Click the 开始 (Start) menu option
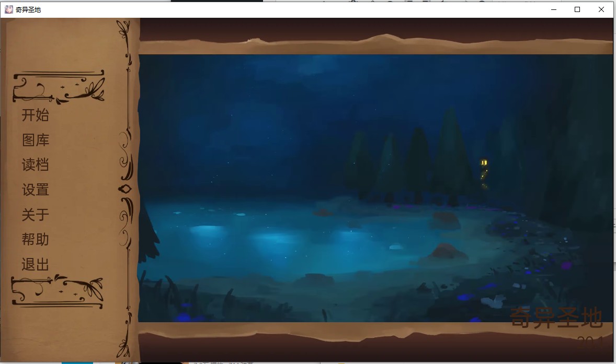The width and height of the screenshot is (616, 364). tap(35, 115)
